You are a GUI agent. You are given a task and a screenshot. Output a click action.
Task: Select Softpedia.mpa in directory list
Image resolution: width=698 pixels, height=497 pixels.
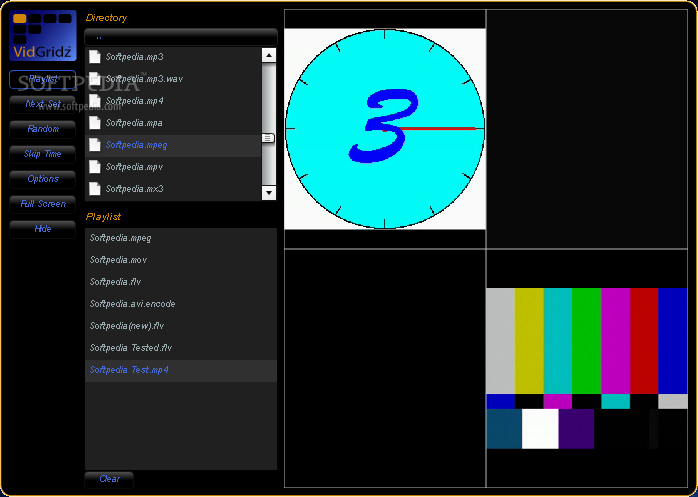coord(173,123)
